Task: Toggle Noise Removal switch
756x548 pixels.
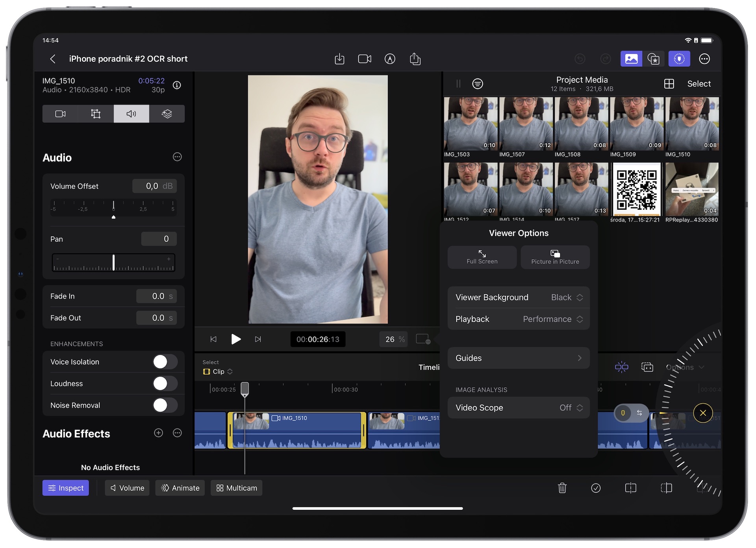Action: pos(165,405)
